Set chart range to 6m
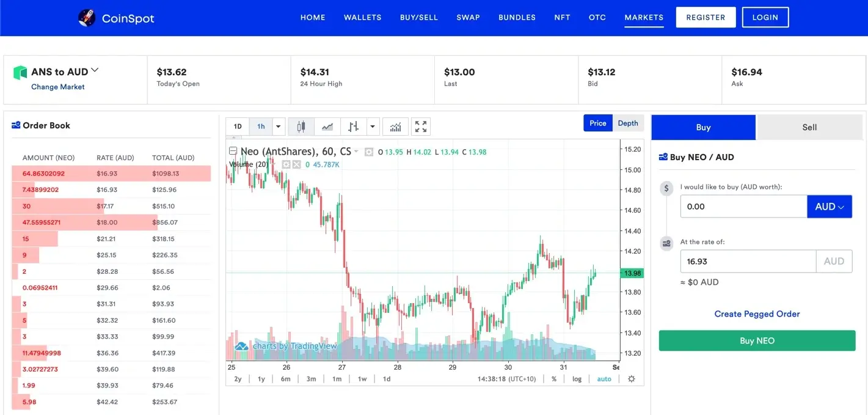 (x=285, y=379)
